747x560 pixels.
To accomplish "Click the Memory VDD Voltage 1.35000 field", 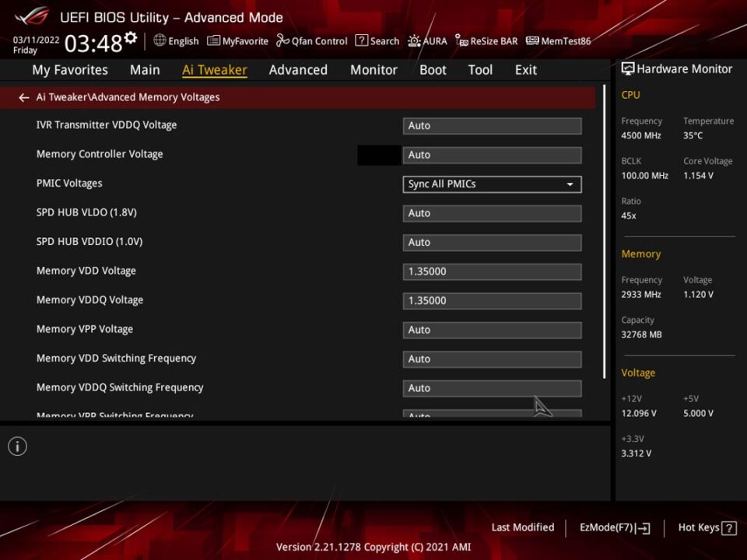I will point(492,271).
